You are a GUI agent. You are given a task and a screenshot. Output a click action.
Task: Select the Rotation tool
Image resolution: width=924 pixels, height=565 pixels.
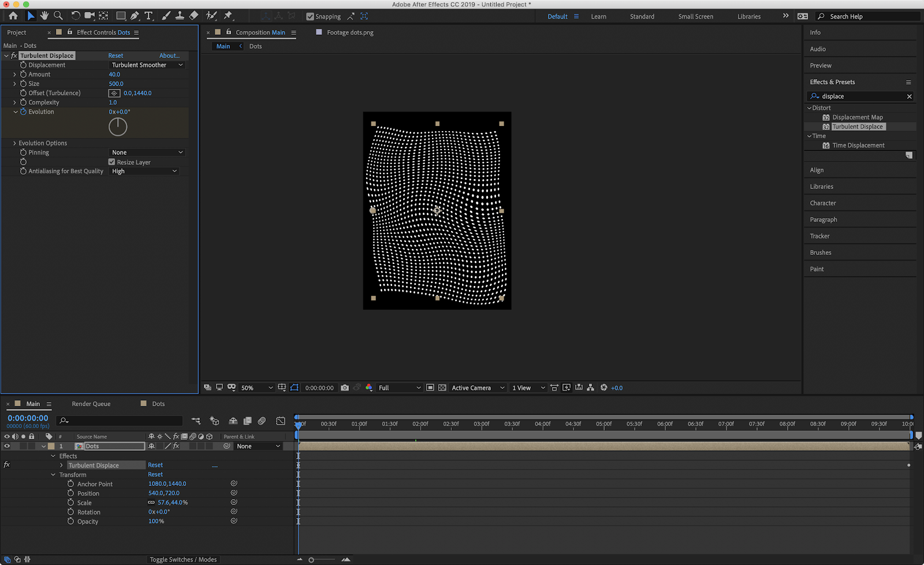(76, 16)
